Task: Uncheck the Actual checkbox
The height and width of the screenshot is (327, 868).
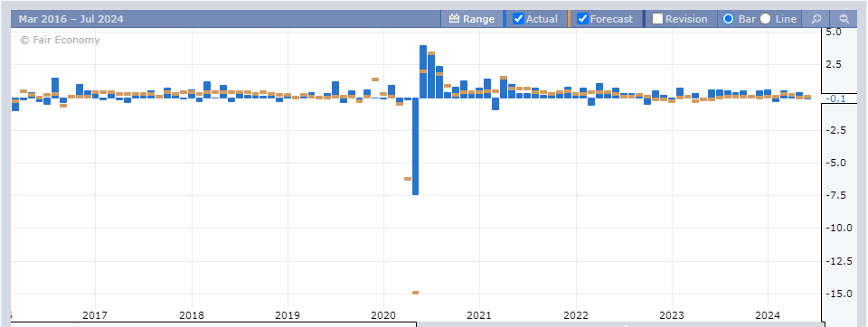Action: point(519,19)
